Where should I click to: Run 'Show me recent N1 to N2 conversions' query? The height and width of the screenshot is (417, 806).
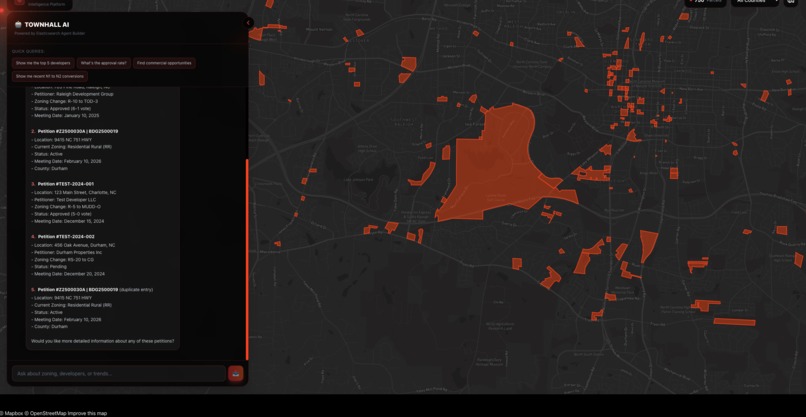point(50,76)
